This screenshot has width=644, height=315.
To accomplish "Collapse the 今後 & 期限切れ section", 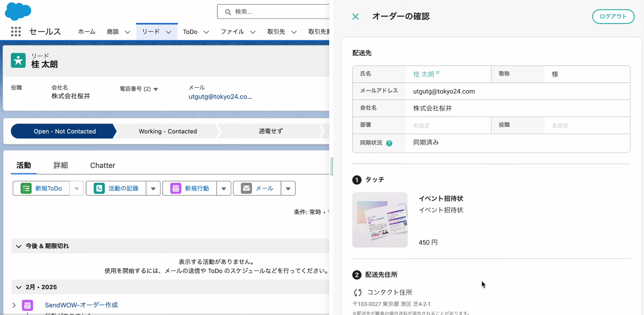I will [x=18, y=246].
